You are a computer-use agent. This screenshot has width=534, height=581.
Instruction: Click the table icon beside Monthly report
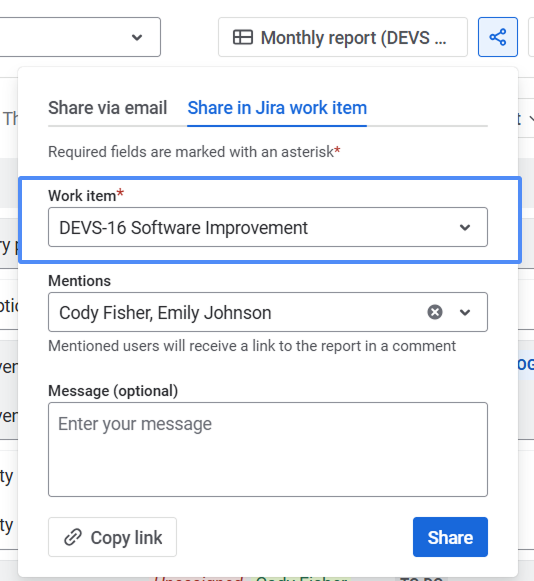pos(243,37)
